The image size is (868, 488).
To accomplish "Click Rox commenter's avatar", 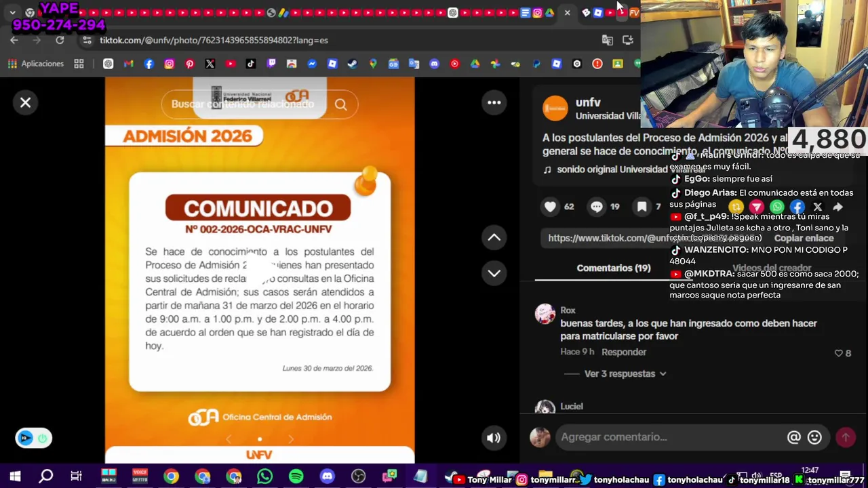I will pos(545,314).
